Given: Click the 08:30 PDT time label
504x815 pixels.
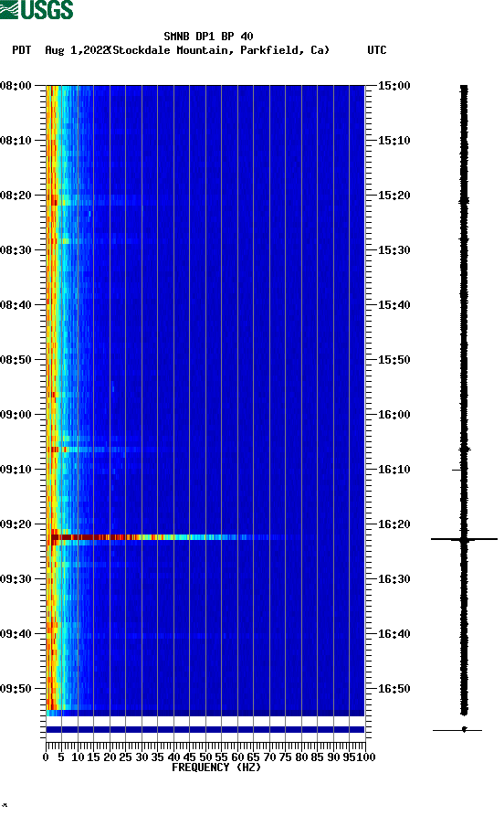Looking at the screenshot, I should (x=16, y=250).
